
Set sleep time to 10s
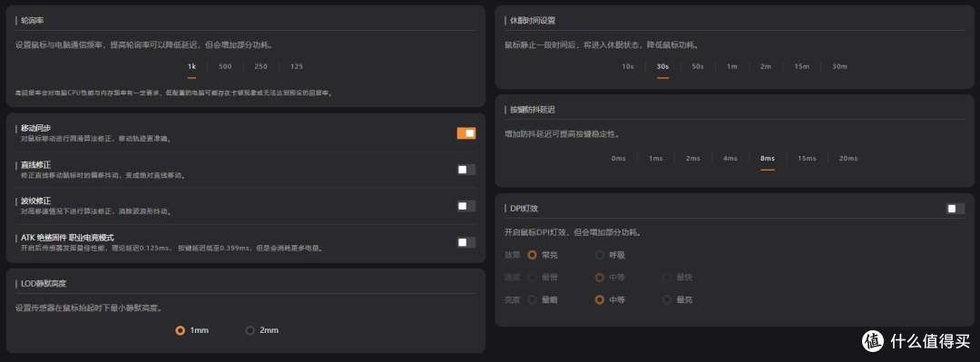(x=628, y=66)
